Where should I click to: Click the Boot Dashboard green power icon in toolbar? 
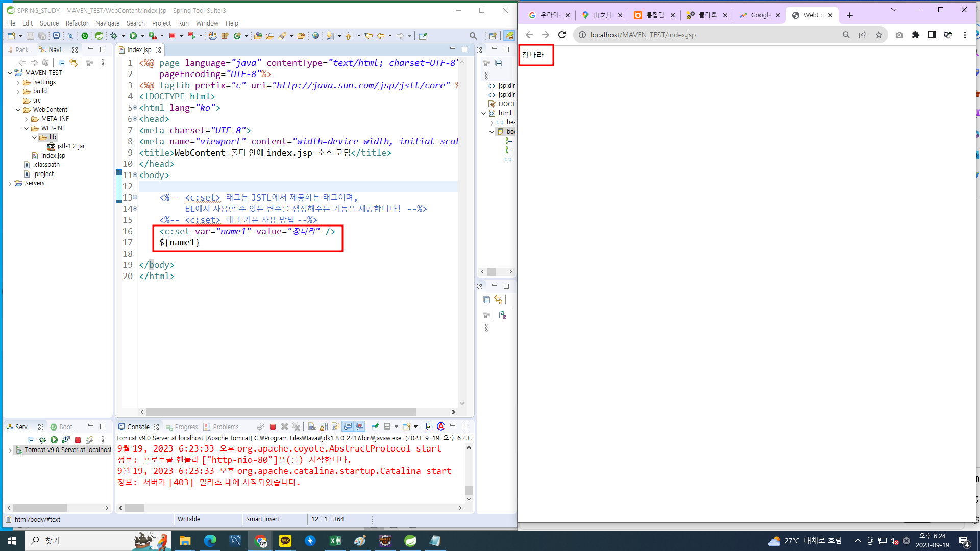(85, 36)
